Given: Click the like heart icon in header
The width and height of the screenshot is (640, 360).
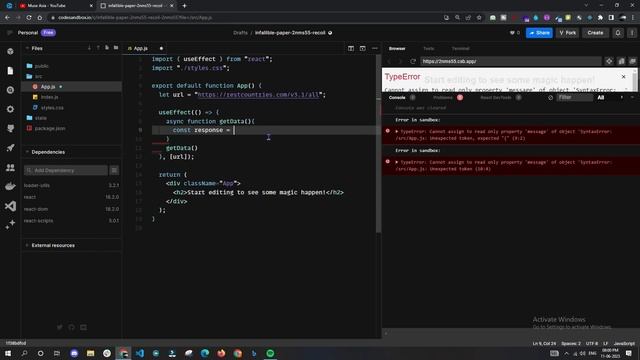Looking at the screenshot, I should point(512,33).
